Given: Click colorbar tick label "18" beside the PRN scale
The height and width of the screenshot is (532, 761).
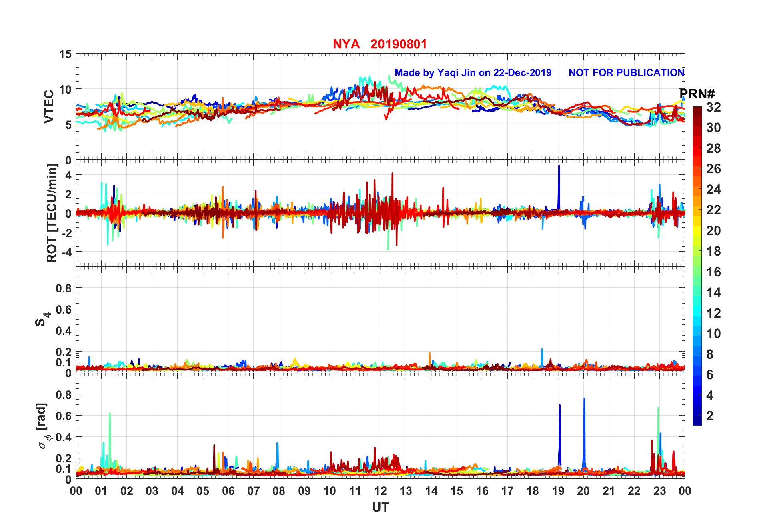Looking at the screenshot, I should 713,251.
